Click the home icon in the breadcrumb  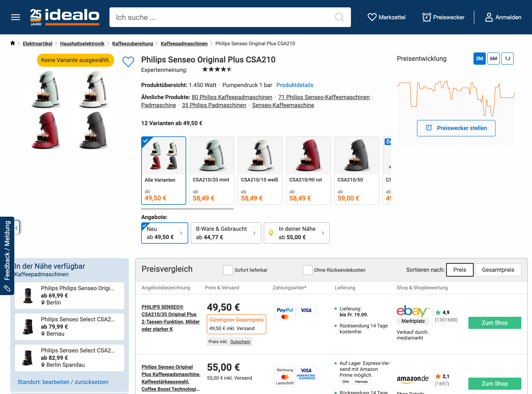click(x=12, y=43)
